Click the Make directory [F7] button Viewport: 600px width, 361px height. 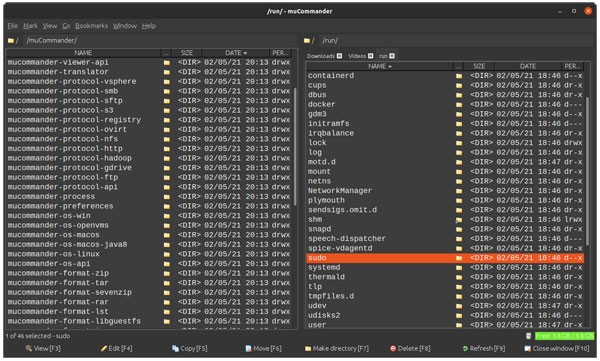337,349
